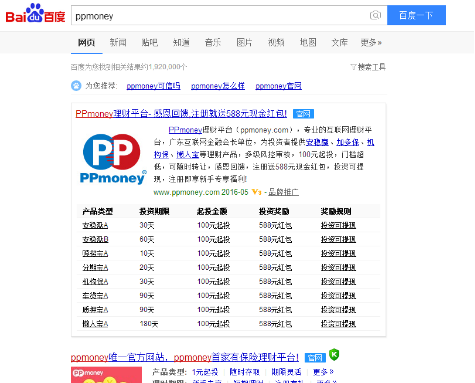Open the 地图 tab
The width and height of the screenshot is (475, 383).
pos(308,43)
